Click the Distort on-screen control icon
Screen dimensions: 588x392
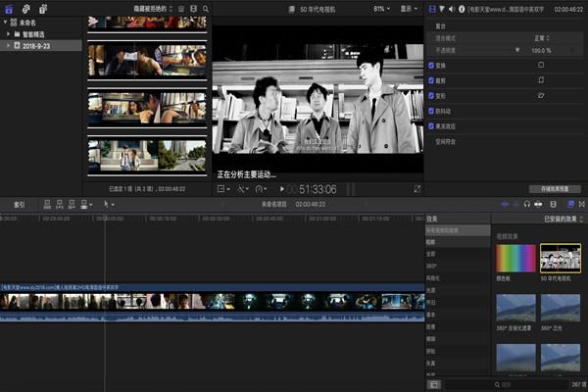541,96
